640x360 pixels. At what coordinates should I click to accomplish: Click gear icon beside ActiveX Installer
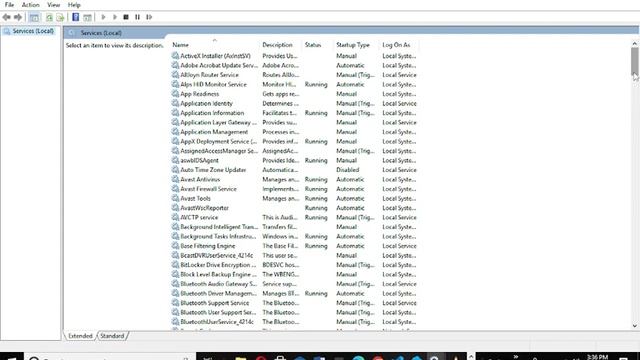pos(175,56)
